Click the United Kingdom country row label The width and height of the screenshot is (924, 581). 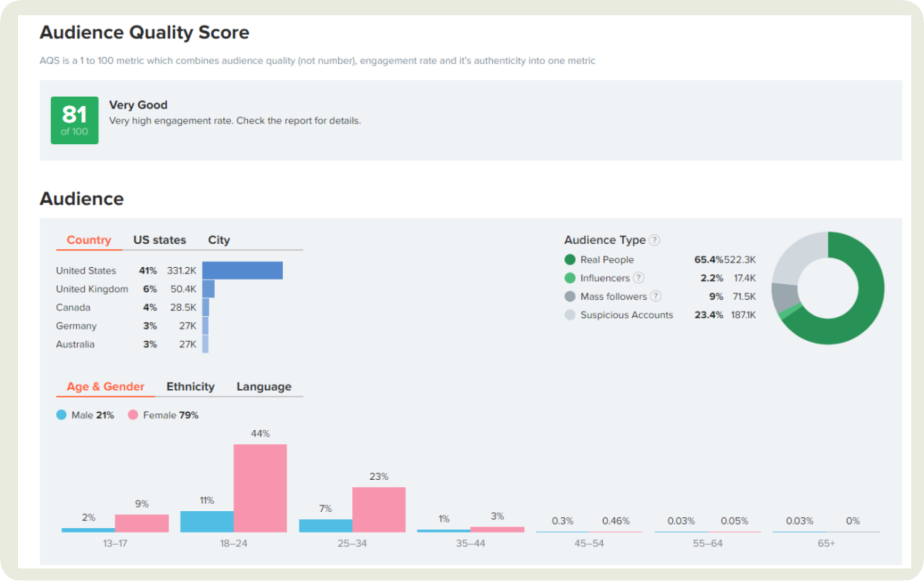pyautogui.click(x=92, y=289)
